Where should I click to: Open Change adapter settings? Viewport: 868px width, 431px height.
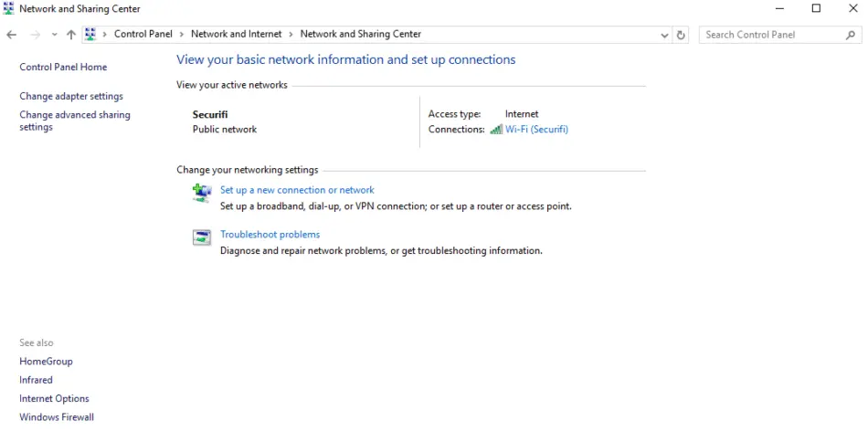pos(71,96)
